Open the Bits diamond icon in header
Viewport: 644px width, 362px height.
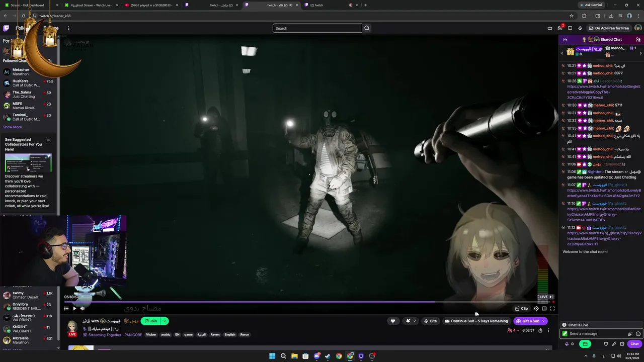tap(580, 28)
